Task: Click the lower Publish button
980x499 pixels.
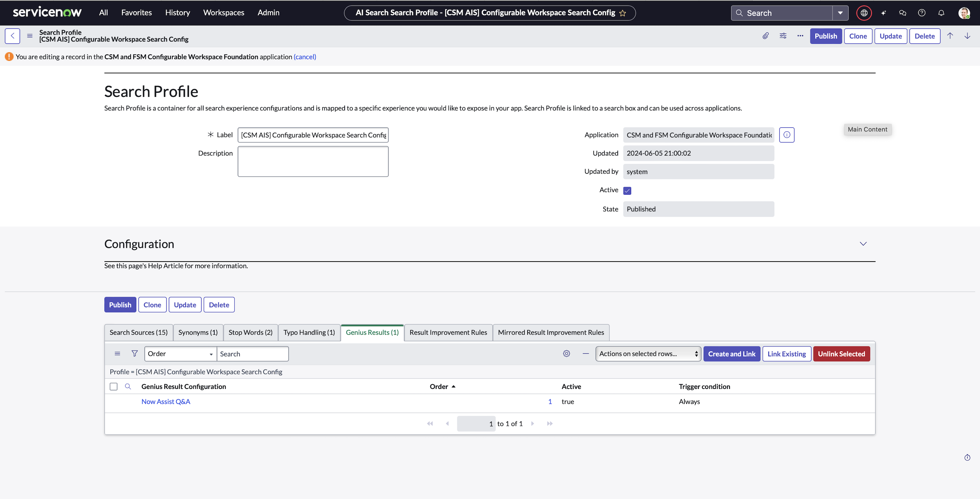Action: click(120, 305)
